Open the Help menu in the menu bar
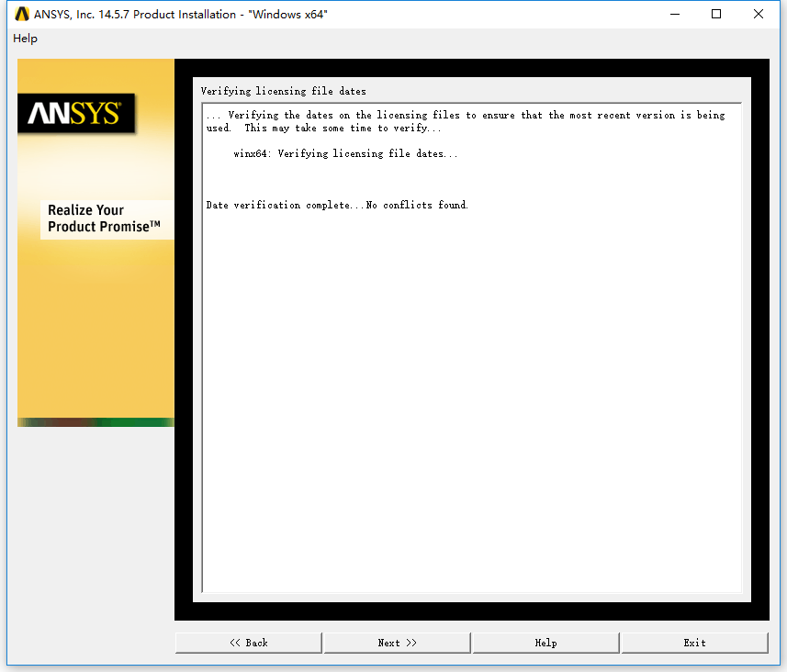 (x=25, y=39)
